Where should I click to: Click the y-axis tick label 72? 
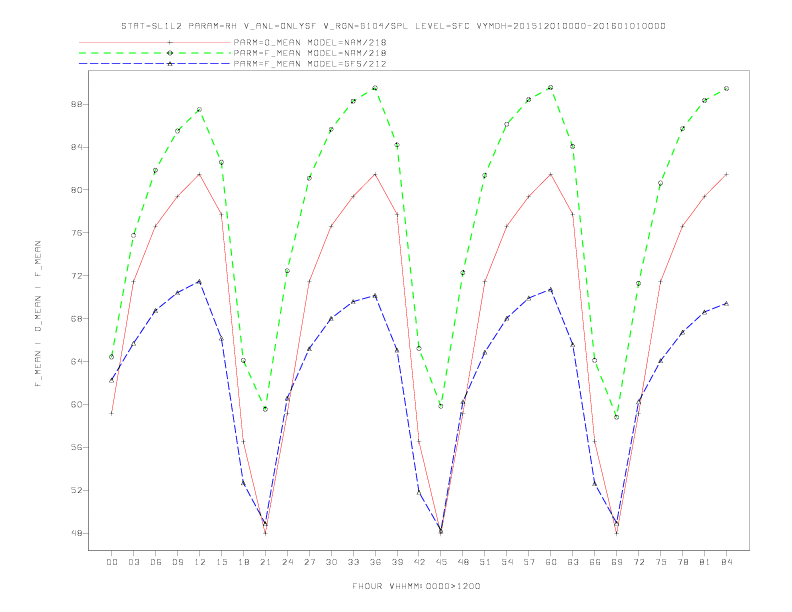click(x=79, y=276)
